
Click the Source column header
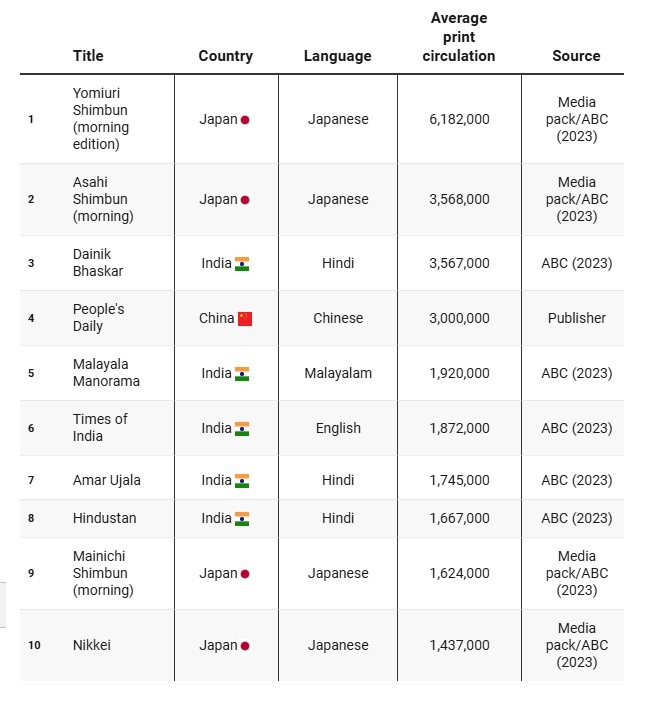tap(576, 56)
